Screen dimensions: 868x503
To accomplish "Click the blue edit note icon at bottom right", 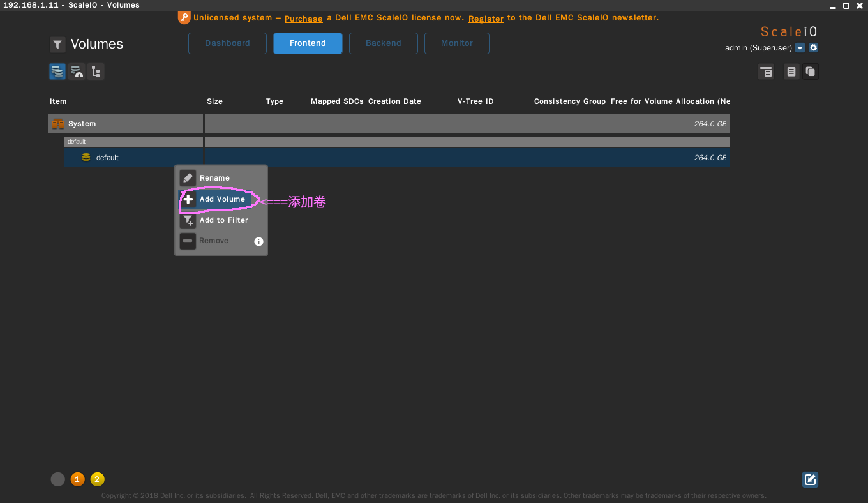I will point(811,479).
